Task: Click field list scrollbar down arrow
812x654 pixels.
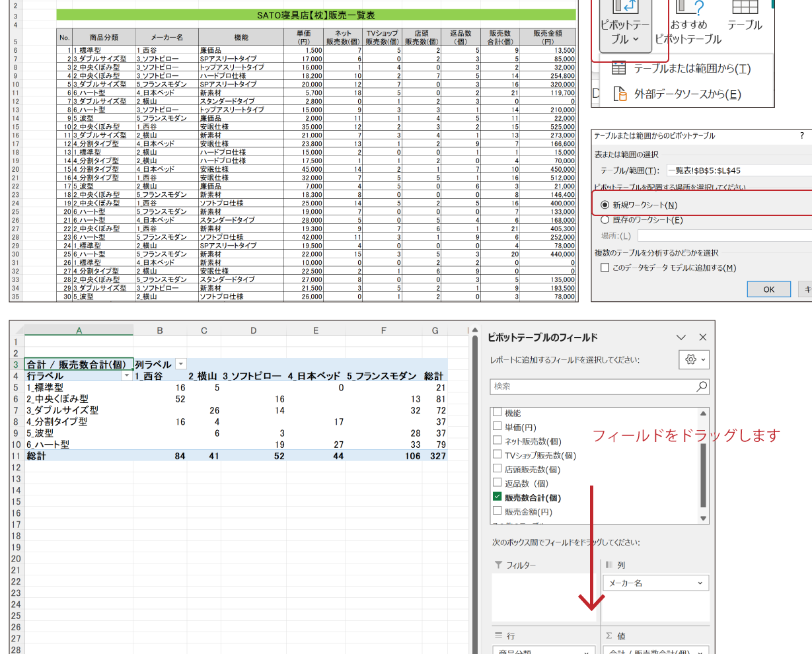Action: click(704, 519)
